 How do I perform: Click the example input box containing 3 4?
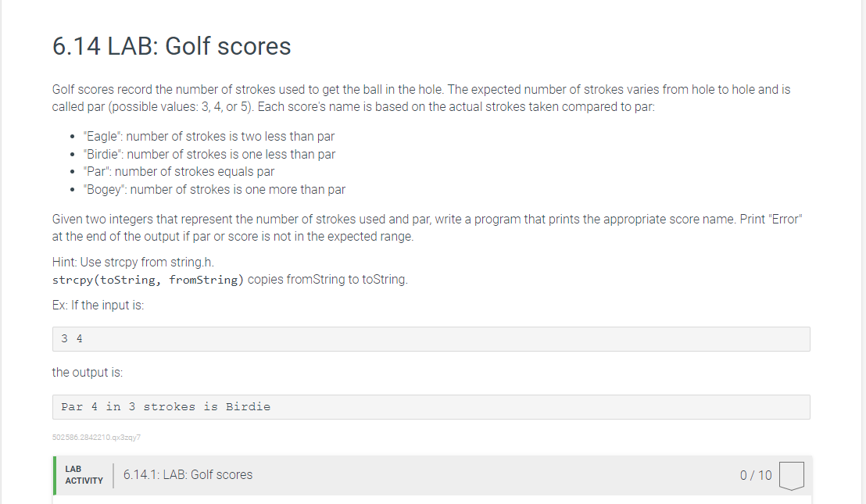[x=431, y=339]
